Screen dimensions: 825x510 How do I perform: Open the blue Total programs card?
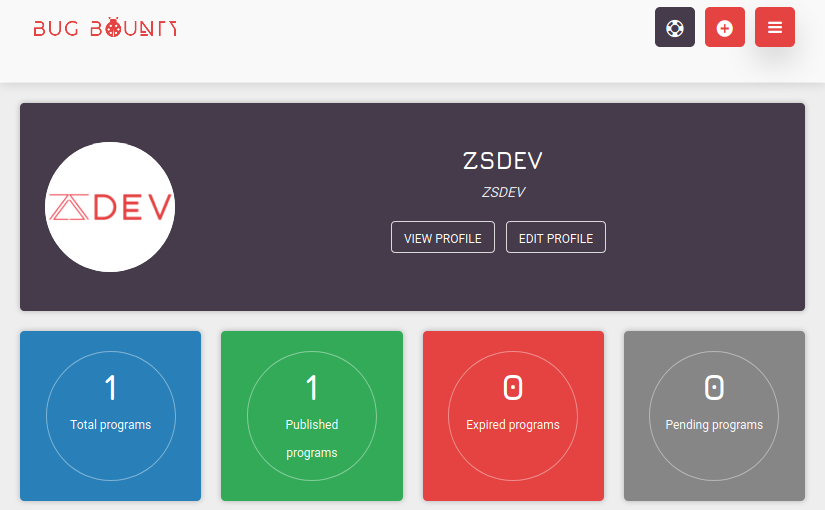[110, 416]
